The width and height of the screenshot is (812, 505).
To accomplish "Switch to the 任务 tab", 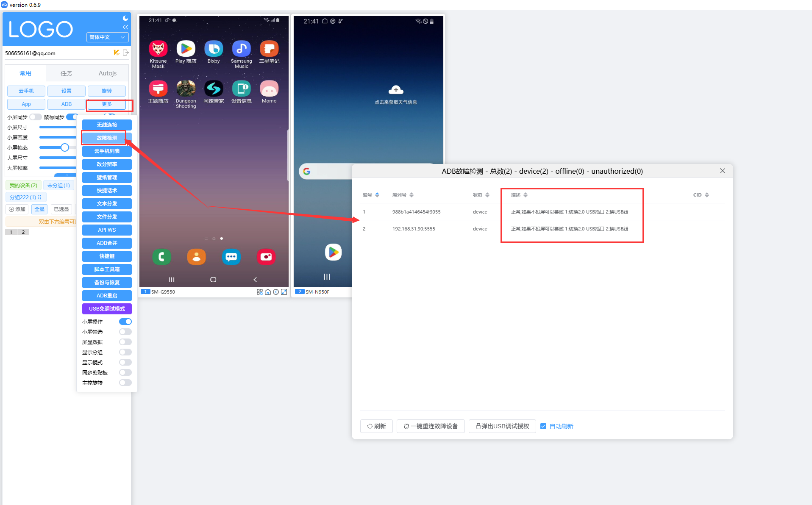I will click(x=66, y=73).
